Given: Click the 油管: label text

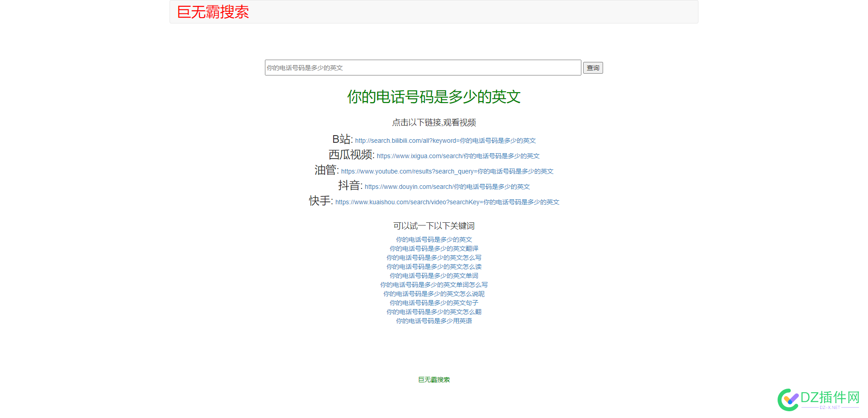Looking at the screenshot, I should 326,170.
